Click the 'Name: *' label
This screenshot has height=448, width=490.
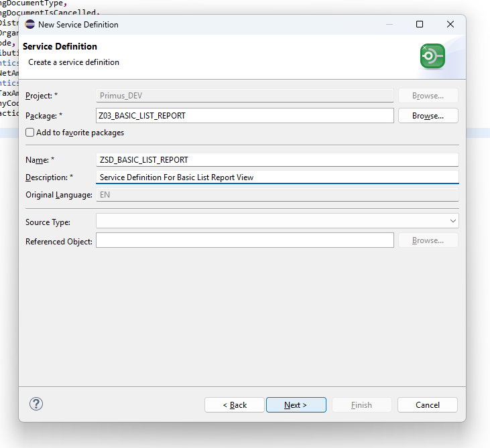pyautogui.click(x=40, y=160)
